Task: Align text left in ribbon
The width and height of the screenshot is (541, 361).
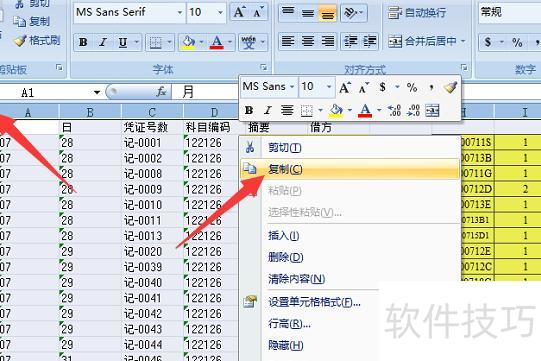Action: click(x=288, y=41)
